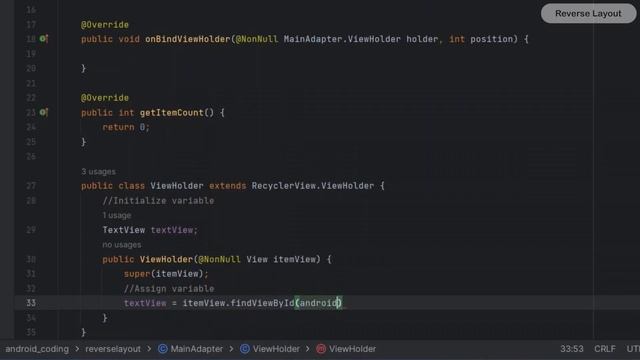Click the 'no usages' hint above constructor
The height and width of the screenshot is (360, 640).
coord(122,244)
